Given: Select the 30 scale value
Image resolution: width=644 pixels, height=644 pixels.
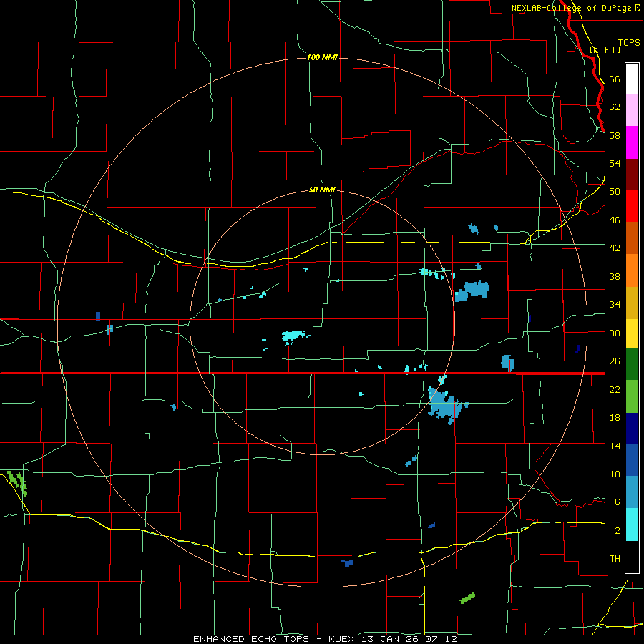Looking at the screenshot, I should pyautogui.click(x=615, y=333).
